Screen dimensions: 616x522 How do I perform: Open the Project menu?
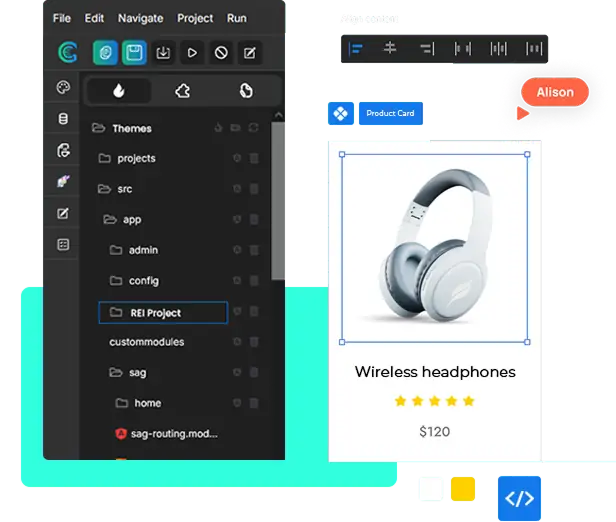(x=195, y=18)
